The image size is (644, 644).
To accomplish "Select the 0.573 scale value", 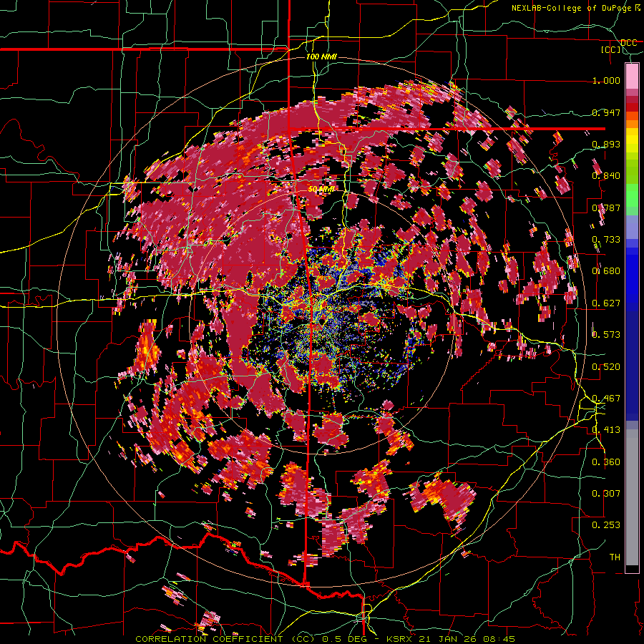I will tap(606, 335).
